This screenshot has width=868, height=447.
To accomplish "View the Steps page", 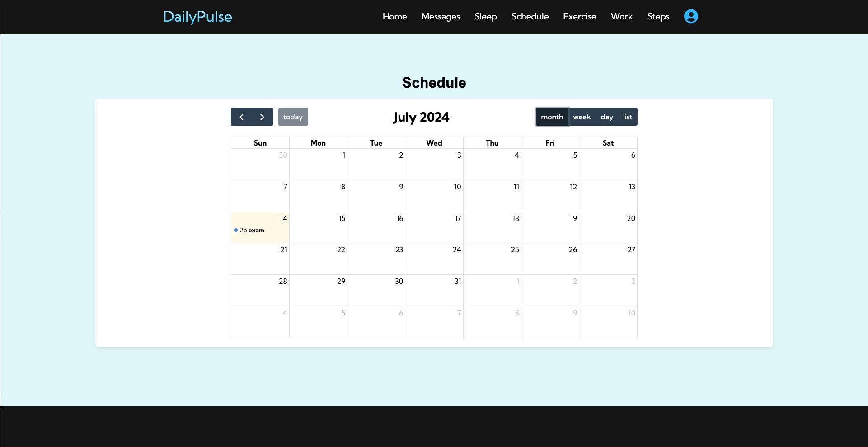I will (658, 17).
